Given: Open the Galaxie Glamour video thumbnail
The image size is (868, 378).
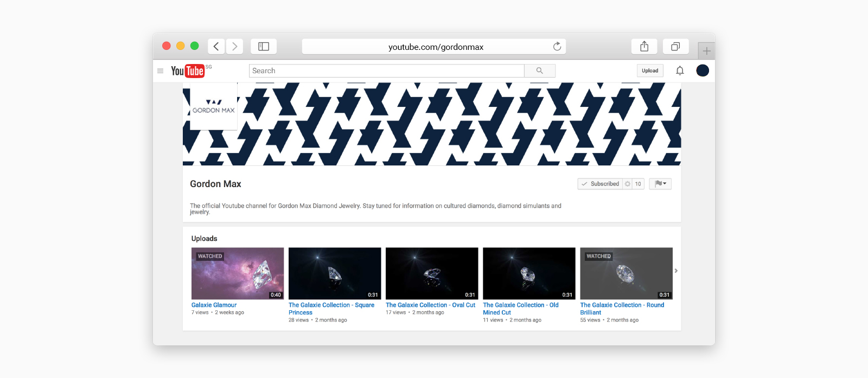Looking at the screenshot, I should coord(238,273).
